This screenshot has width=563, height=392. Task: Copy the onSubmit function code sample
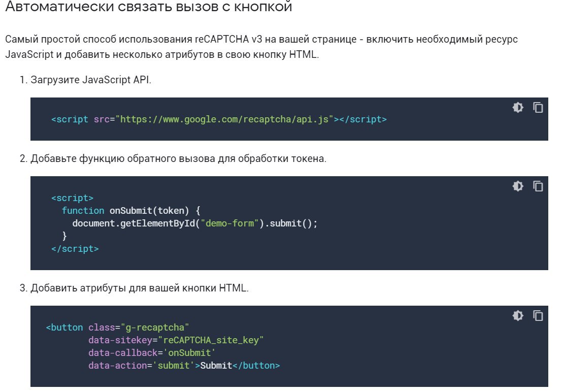tap(538, 186)
